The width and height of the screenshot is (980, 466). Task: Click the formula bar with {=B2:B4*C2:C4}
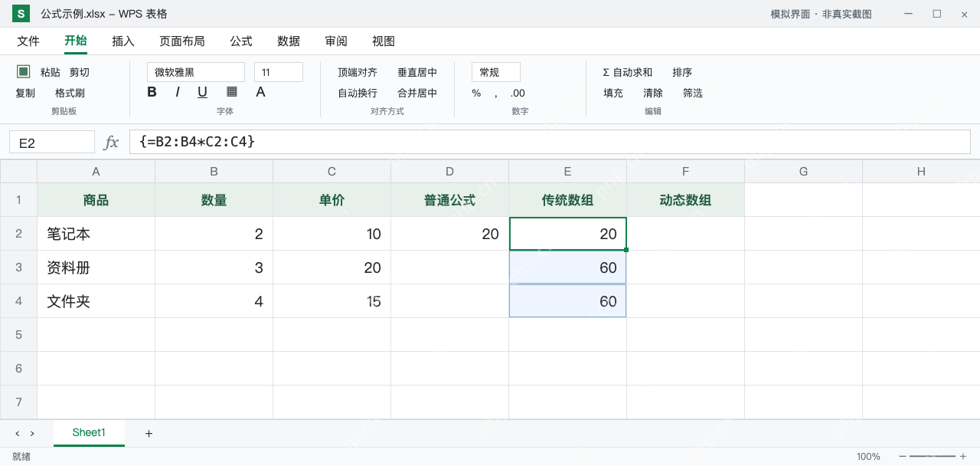pyautogui.click(x=550, y=142)
